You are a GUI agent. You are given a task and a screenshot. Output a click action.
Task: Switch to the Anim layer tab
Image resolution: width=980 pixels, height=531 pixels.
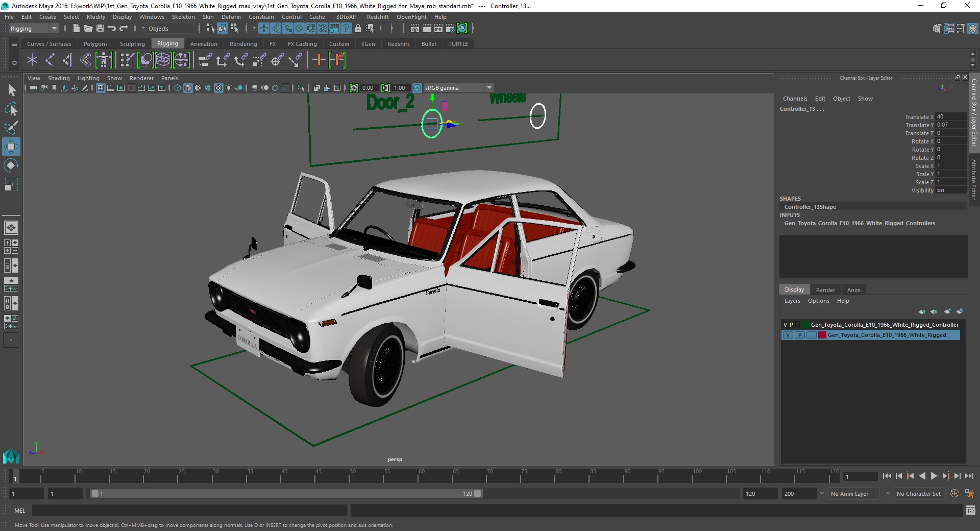tap(853, 289)
